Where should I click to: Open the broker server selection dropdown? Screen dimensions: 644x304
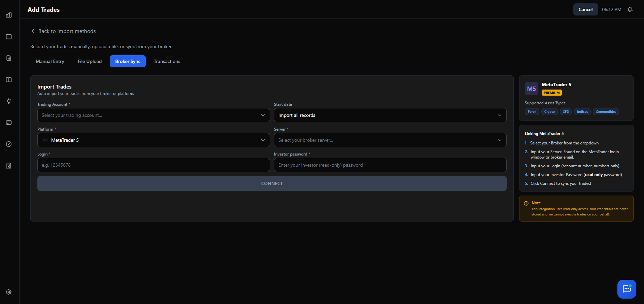point(390,140)
